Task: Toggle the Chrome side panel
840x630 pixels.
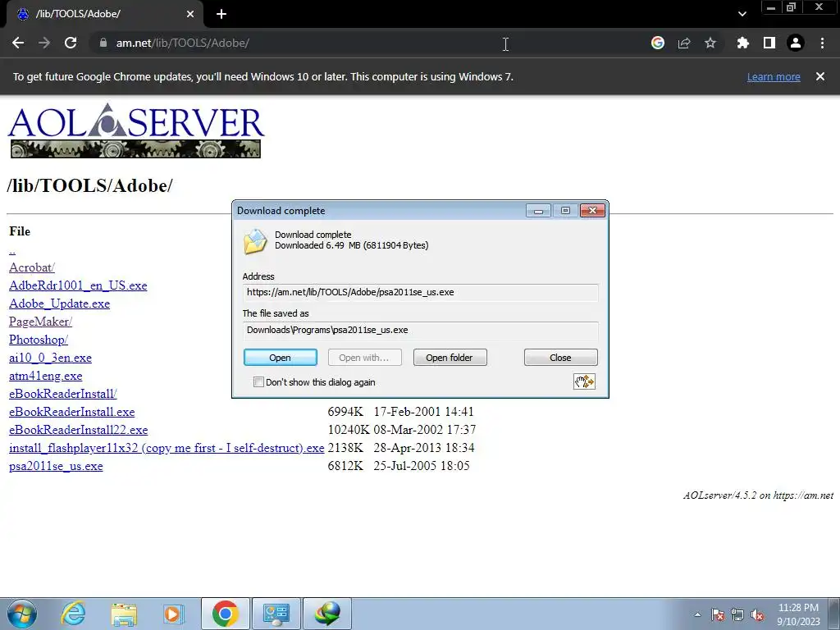Action: pyautogui.click(x=769, y=43)
